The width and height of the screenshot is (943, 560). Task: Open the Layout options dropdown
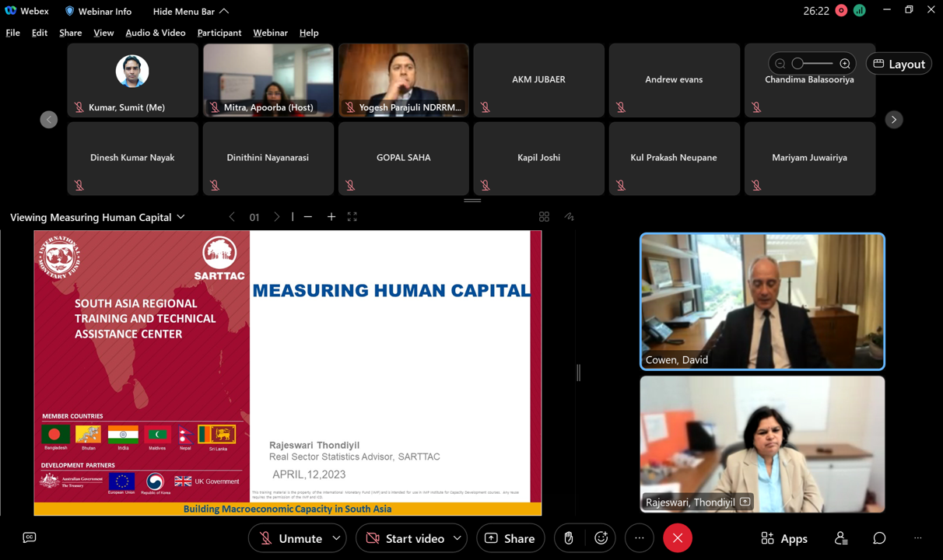point(899,64)
